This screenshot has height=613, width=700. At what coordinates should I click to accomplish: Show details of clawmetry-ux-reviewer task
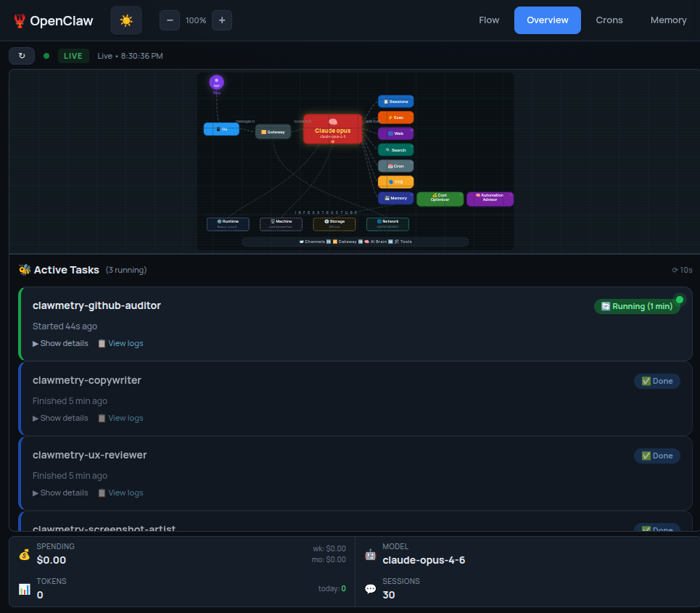(x=60, y=493)
